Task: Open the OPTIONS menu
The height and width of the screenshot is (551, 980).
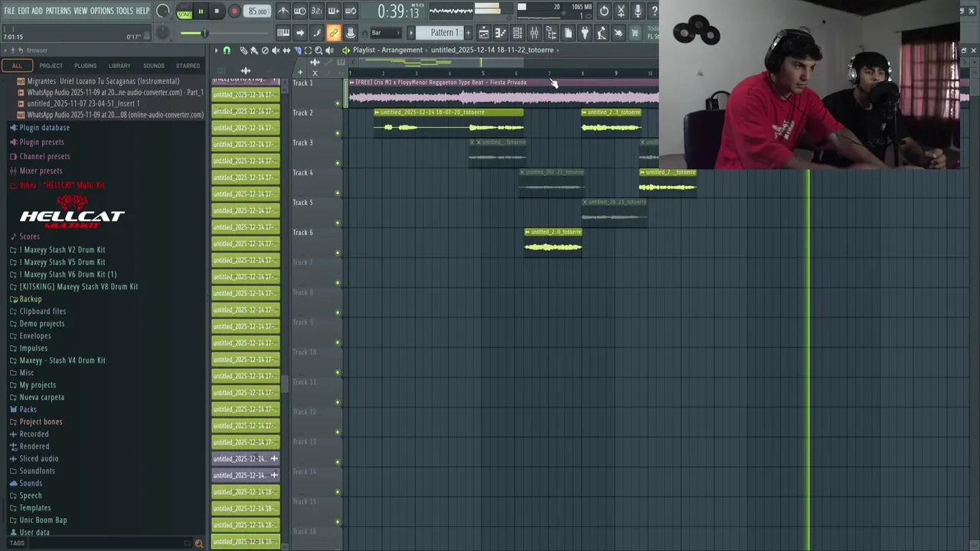Action: click(x=102, y=11)
